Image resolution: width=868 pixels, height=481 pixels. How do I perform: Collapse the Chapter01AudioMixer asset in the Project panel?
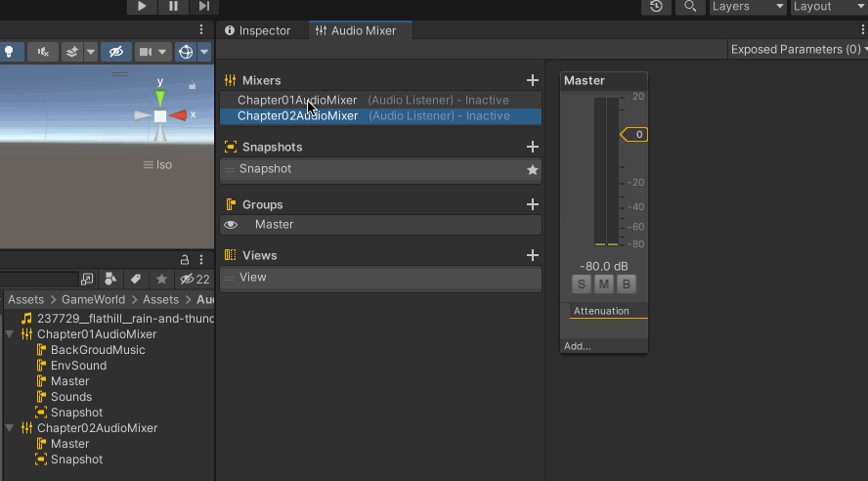click(x=10, y=334)
